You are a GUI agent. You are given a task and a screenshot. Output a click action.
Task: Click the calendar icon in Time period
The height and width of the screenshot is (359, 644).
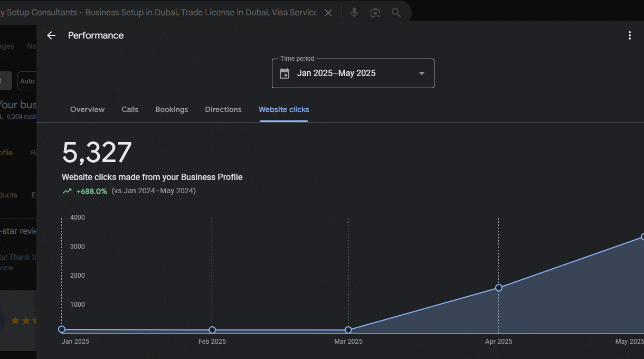coord(285,73)
